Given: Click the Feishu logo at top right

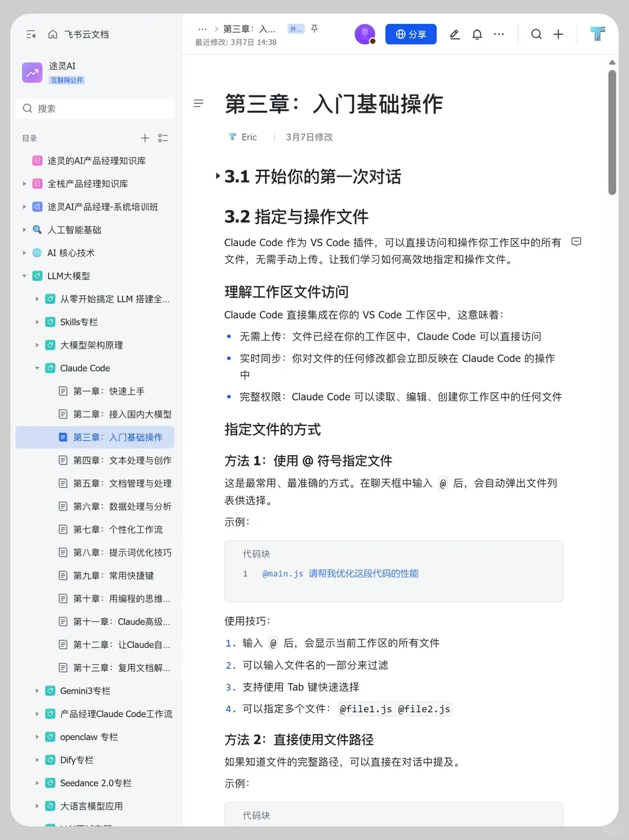Looking at the screenshot, I should coord(598,34).
